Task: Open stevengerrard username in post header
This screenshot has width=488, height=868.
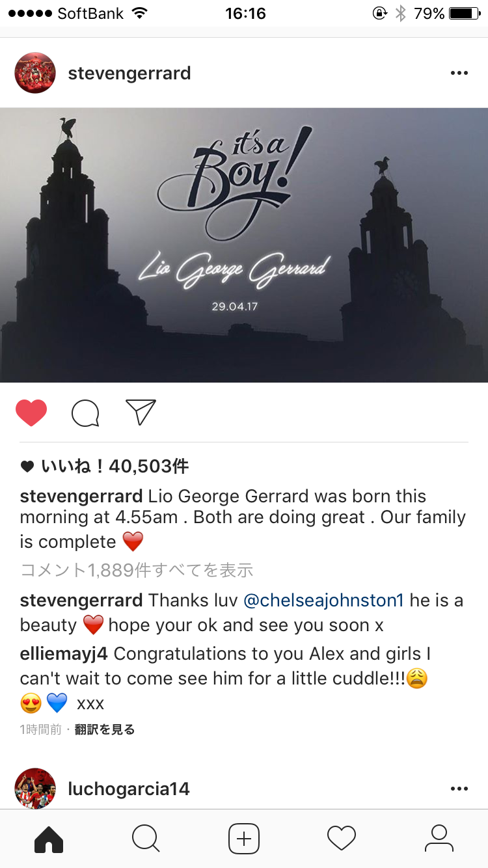Action: tap(129, 73)
